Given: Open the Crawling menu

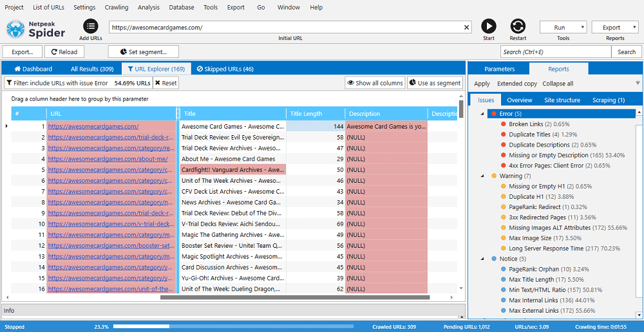Looking at the screenshot, I should pos(116,7).
